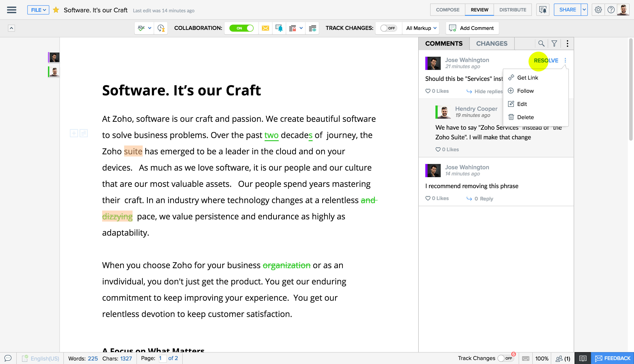Click the hamburger menu icon
The image size is (634, 364).
point(11,10)
